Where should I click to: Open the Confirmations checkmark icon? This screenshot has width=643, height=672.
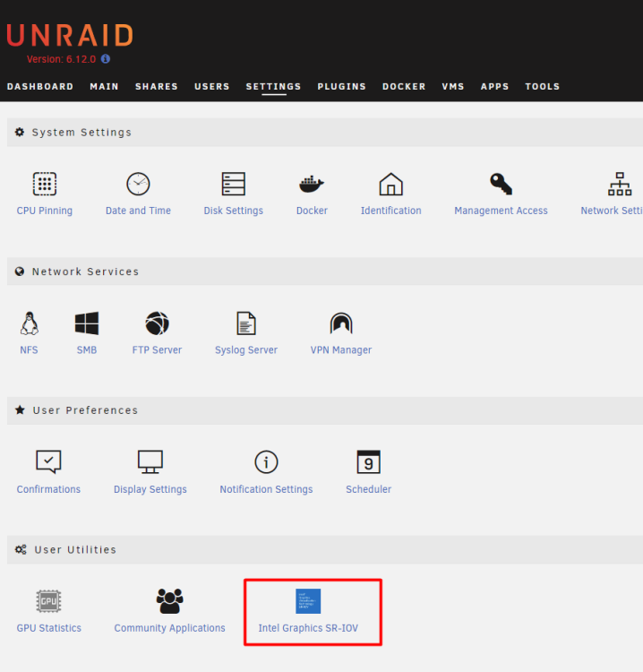(48, 462)
